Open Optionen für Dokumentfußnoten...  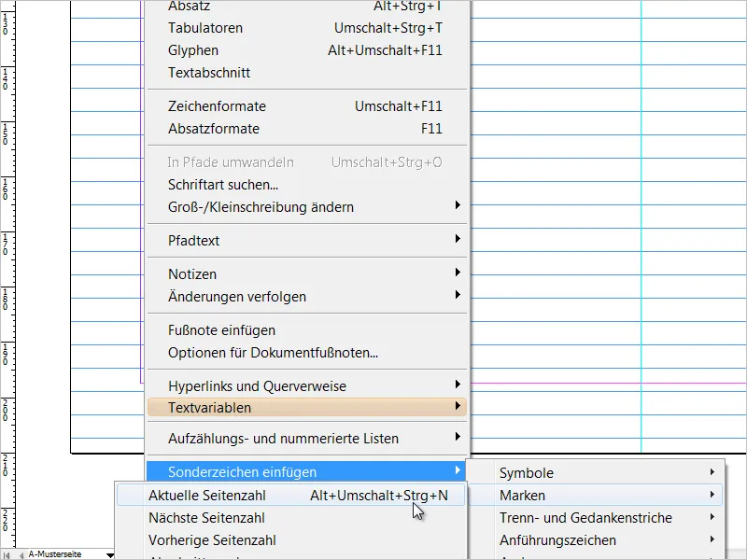307,353
